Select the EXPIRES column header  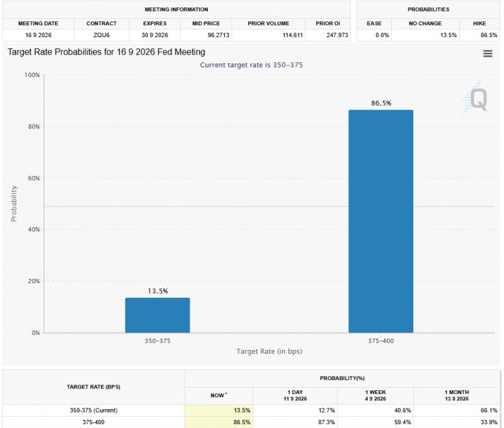[x=155, y=23]
